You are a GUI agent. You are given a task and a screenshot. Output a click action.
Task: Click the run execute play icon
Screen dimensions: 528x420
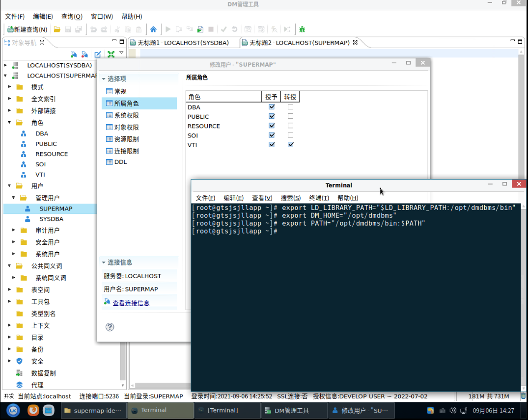tap(168, 29)
